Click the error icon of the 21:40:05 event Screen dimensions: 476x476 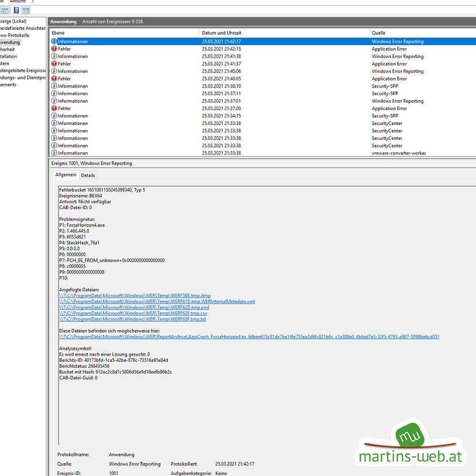tap(54, 79)
